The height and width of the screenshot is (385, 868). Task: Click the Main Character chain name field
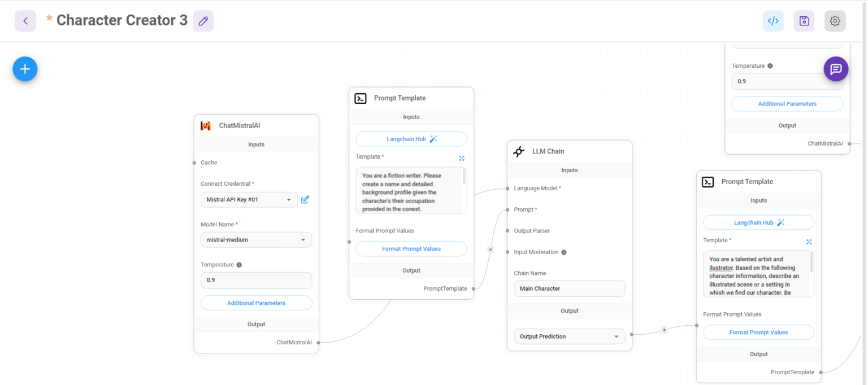[569, 288]
